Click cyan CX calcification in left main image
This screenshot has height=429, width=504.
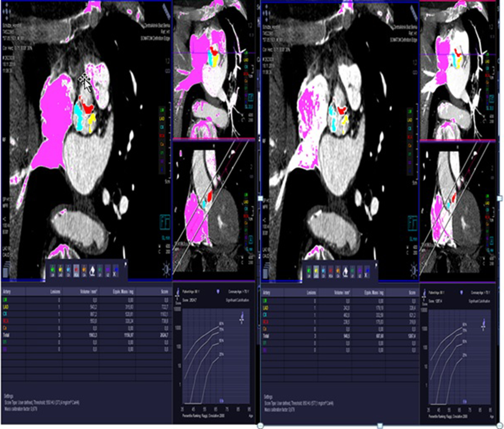tap(78, 117)
